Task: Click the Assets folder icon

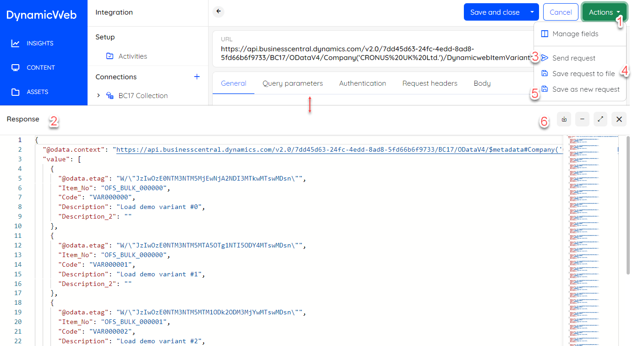Action: coord(16,92)
